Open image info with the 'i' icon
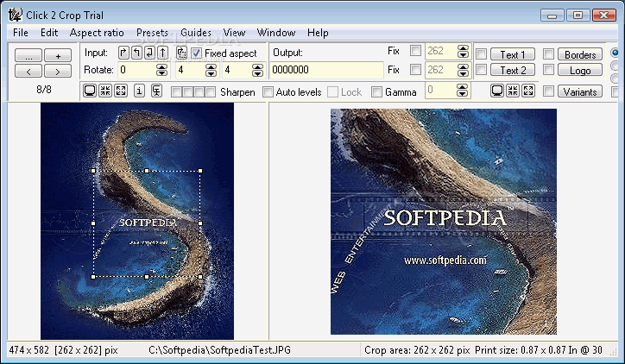Image resolution: width=625 pixels, height=364 pixels. [x=139, y=91]
